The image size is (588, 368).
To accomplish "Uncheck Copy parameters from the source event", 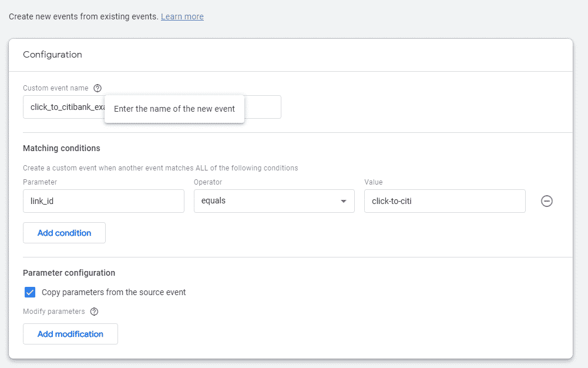I will [x=30, y=292].
